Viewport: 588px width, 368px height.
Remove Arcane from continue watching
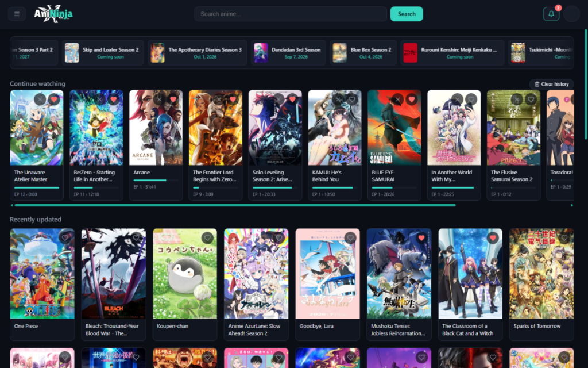(x=159, y=99)
